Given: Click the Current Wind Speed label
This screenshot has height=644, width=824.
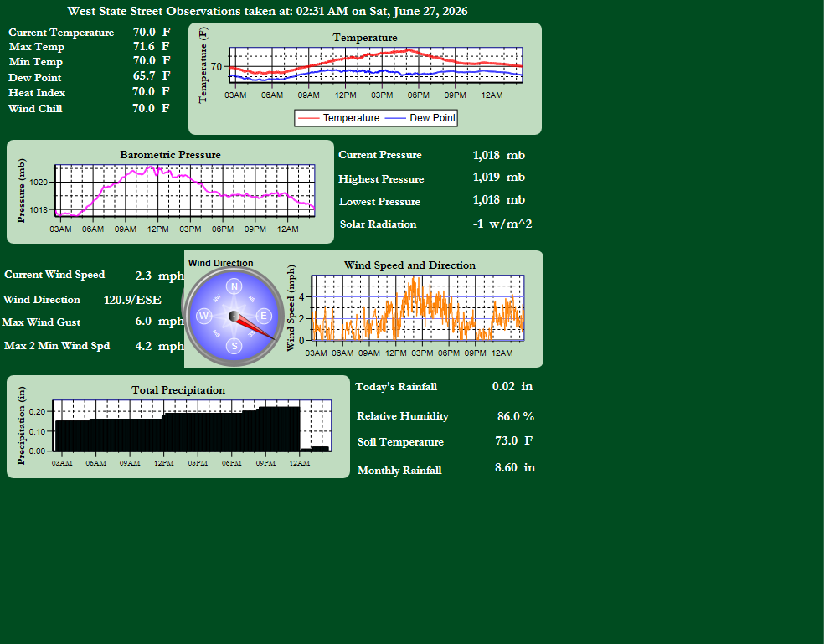Looking at the screenshot, I should [54, 275].
